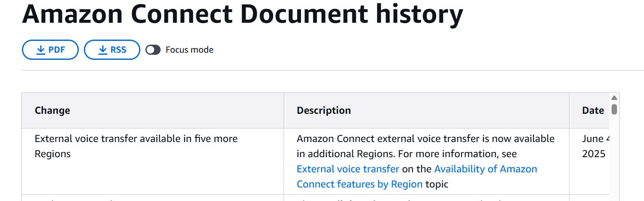The image size is (644, 201).
Task: Subscribe via the RSS button
Action: 112,50
